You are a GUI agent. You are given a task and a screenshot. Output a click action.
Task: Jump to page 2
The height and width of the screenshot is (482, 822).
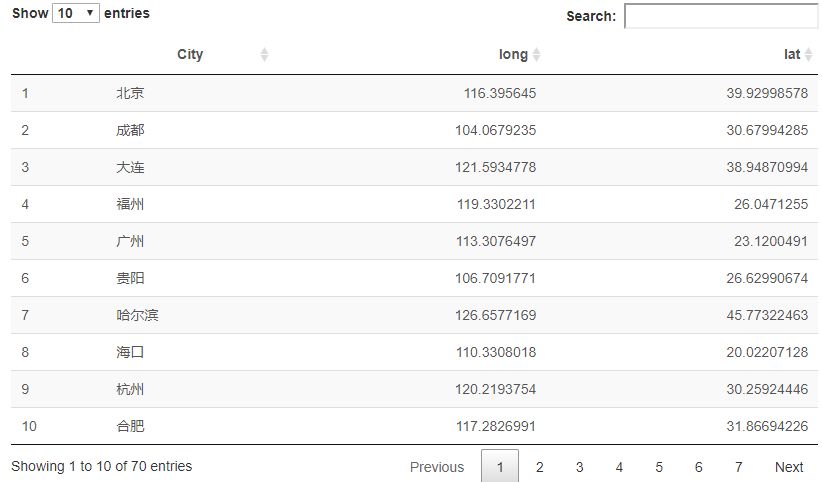pyautogui.click(x=539, y=467)
